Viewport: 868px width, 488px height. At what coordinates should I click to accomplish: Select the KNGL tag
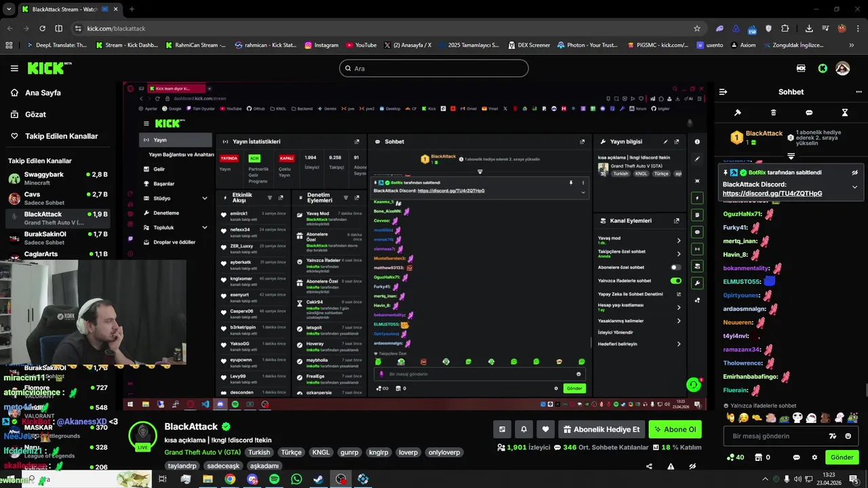pyautogui.click(x=321, y=452)
